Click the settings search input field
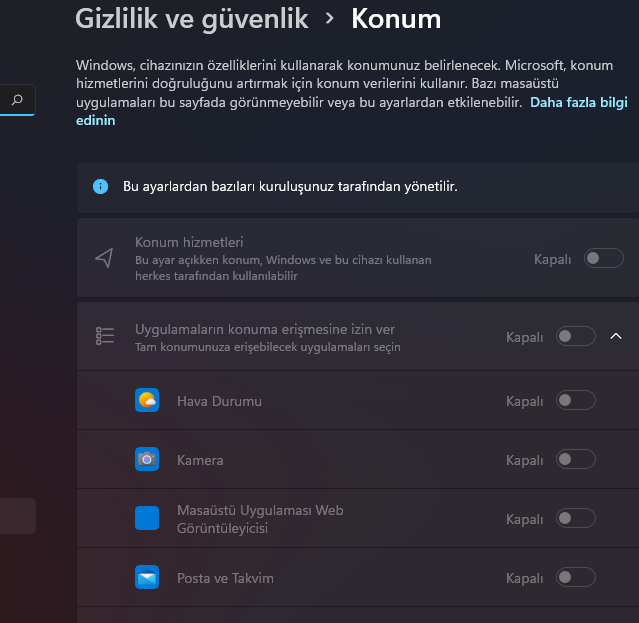 tap(18, 100)
